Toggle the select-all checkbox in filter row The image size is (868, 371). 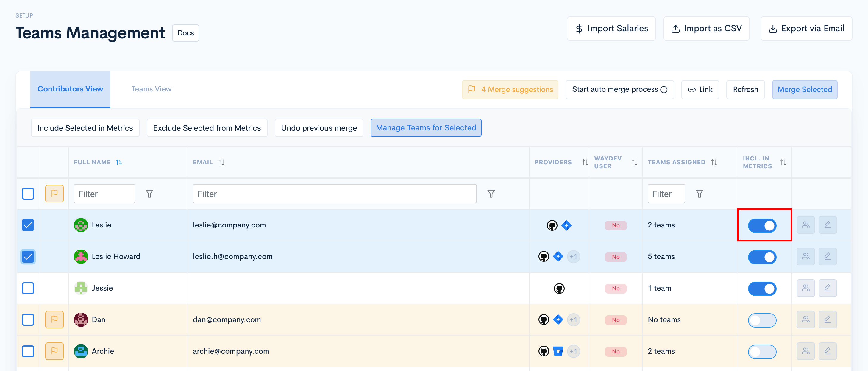(28, 194)
